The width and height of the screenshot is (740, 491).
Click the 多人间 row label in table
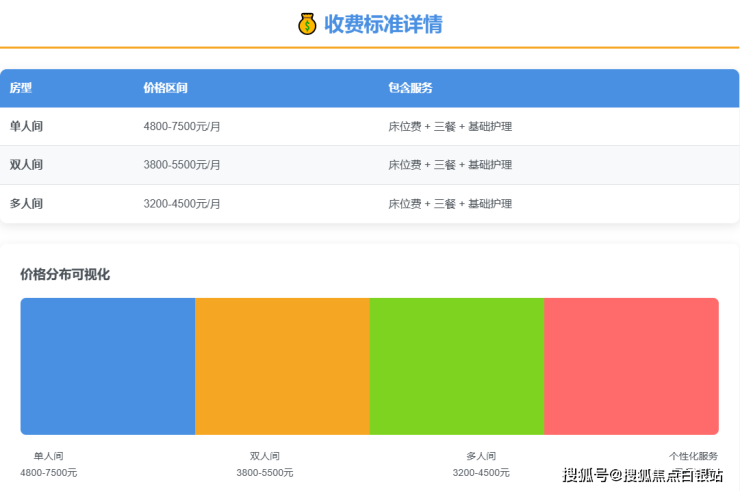point(26,204)
